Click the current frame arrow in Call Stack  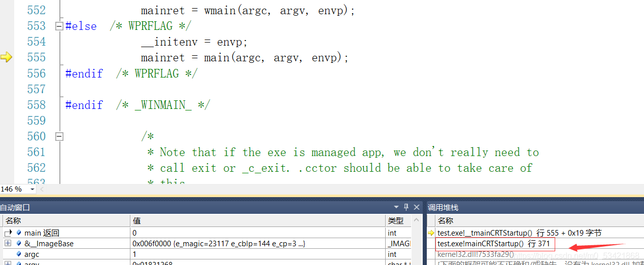point(431,233)
